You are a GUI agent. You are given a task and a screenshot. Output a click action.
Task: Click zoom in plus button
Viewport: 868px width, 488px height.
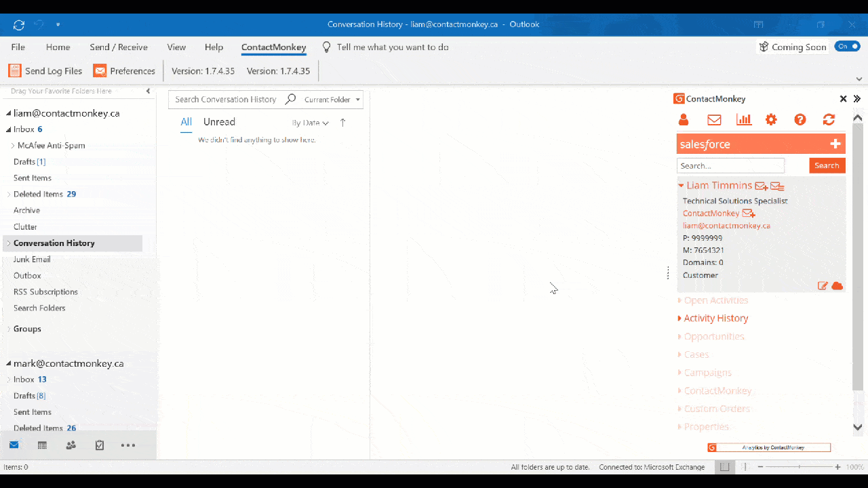837,467
